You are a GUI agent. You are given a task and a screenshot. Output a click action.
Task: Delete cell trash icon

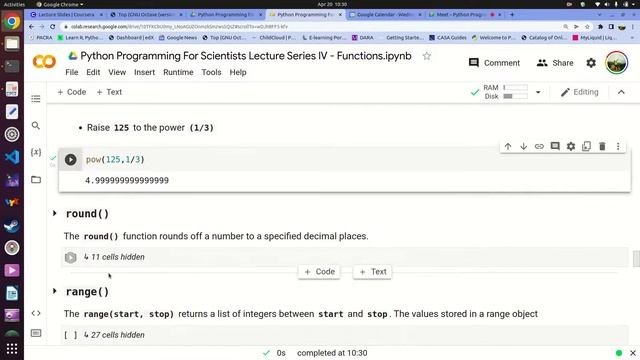602,146
